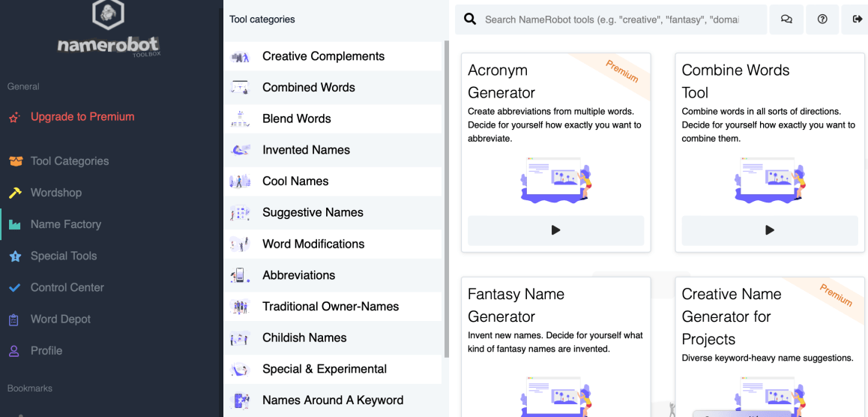The image size is (868, 417).
Task: Start the Acronym Generator play button
Action: 555,230
